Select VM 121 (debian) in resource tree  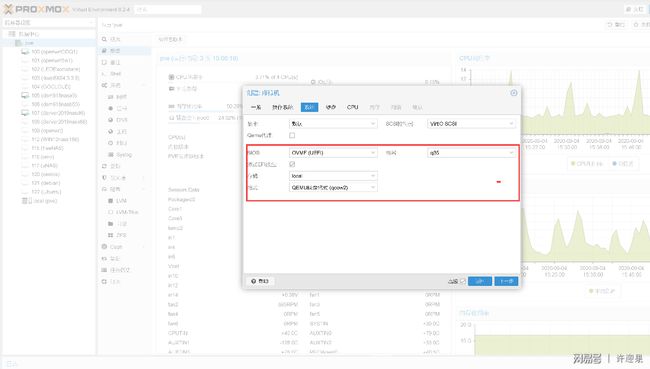point(41,183)
